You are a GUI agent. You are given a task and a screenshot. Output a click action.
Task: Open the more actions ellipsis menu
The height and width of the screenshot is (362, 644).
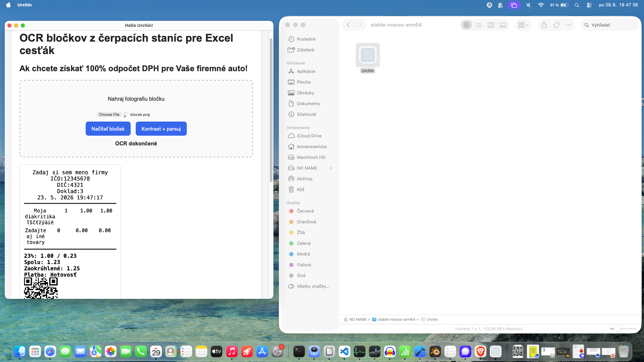[x=568, y=25]
